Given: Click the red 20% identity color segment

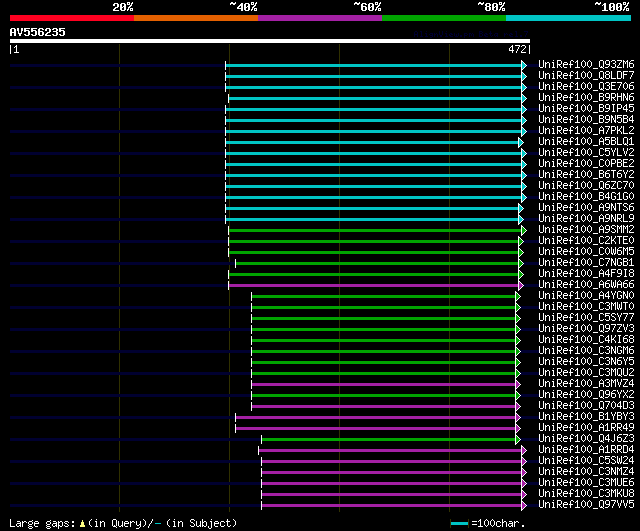Looking at the screenshot, I should tap(72, 18).
